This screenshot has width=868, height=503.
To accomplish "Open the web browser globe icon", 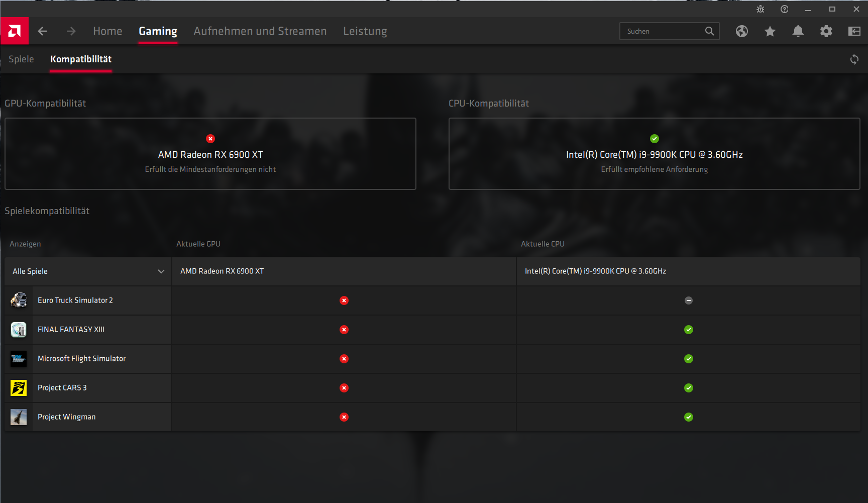I will pyautogui.click(x=742, y=31).
